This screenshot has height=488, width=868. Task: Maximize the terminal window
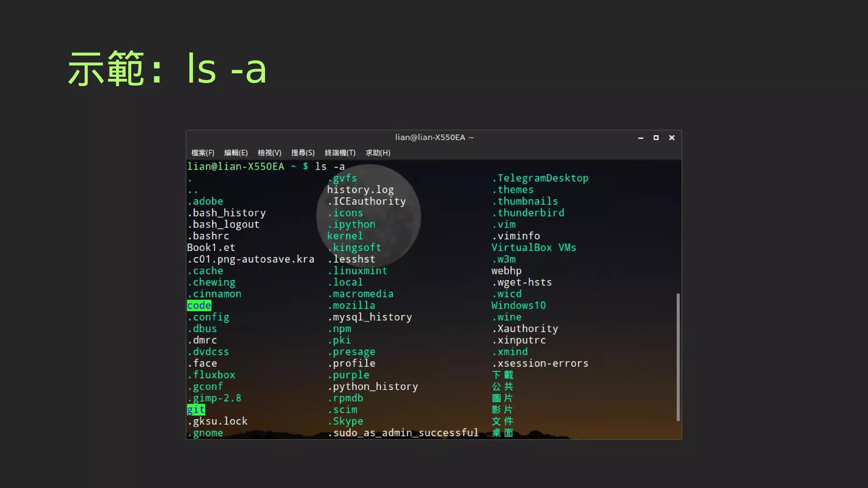click(x=656, y=138)
